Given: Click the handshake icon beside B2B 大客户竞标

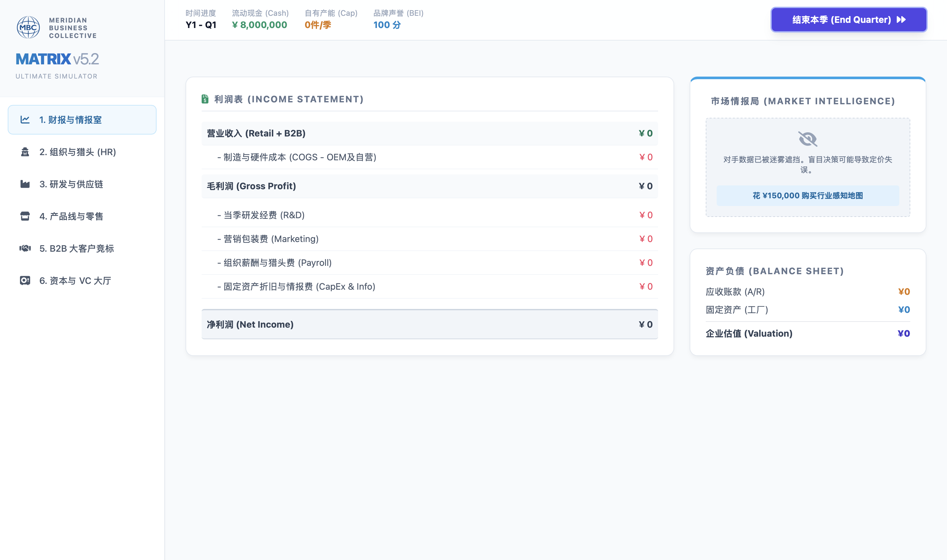Looking at the screenshot, I should click(x=25, y=248).
